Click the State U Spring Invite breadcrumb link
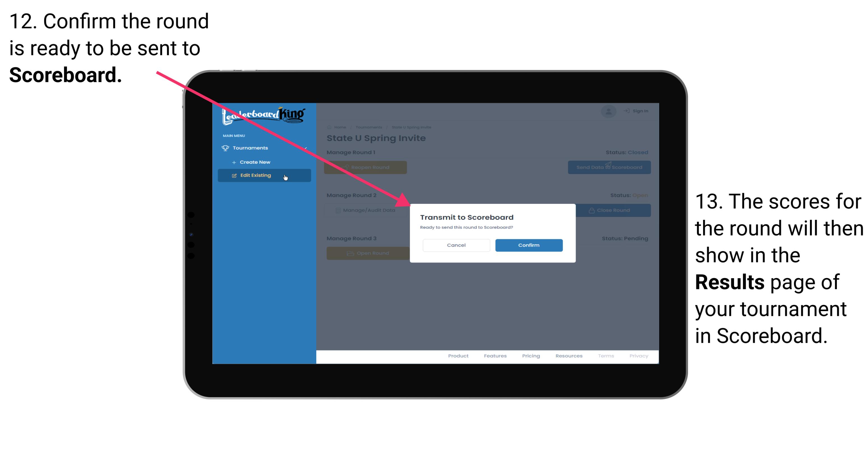 [411, 127]
